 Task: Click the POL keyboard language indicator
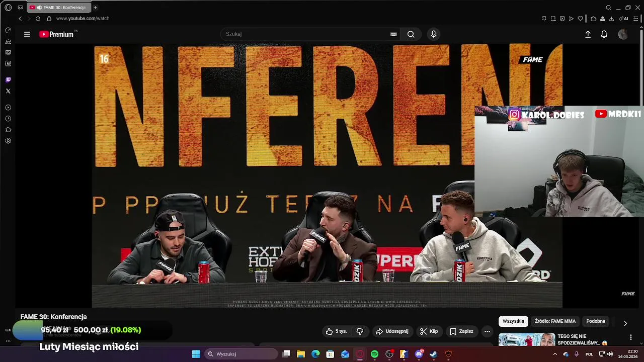[589, 354]
